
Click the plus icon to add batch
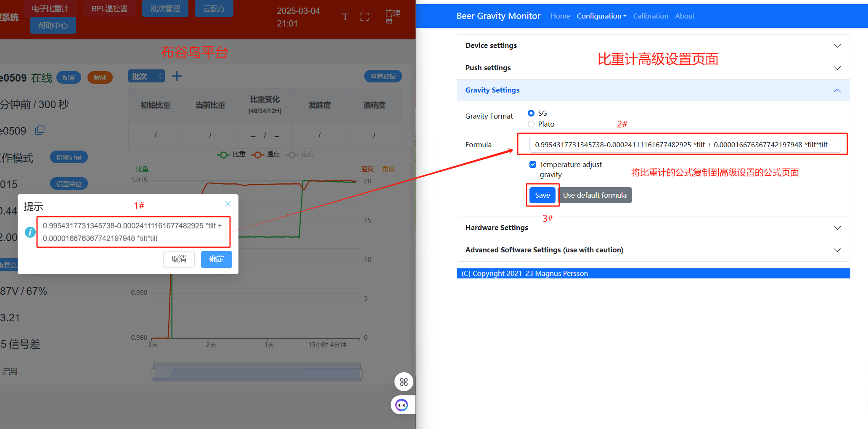pyautogui.click(x=177, y=76)
